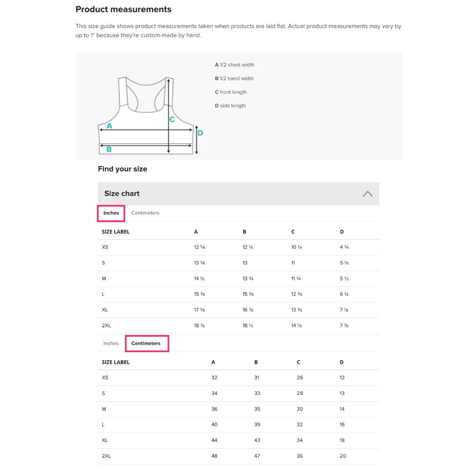Switch to Centimeters tab beside the highlighted Inches
476x476 pixels.
pyautogui.click(x=145, y=213)
